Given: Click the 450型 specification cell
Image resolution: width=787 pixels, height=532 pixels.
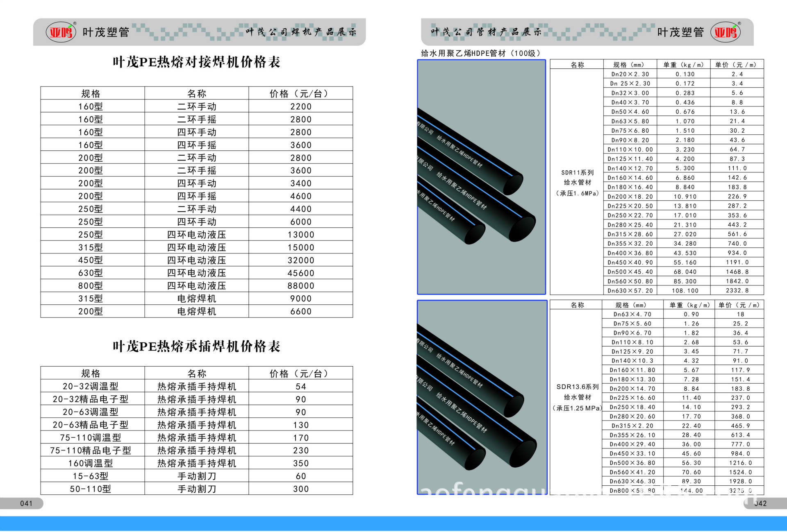Looking at the screenshot, I should click(x=93, y=260).
